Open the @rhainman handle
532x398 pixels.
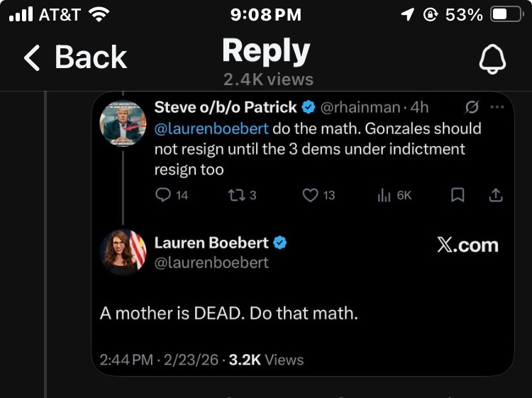(x=361, y=108)
